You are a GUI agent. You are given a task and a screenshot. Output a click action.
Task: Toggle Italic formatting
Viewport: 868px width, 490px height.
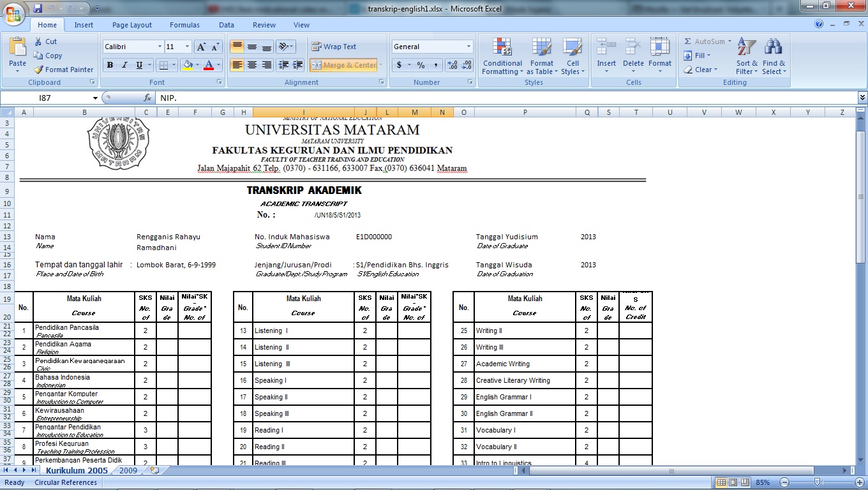pos(124,65)
